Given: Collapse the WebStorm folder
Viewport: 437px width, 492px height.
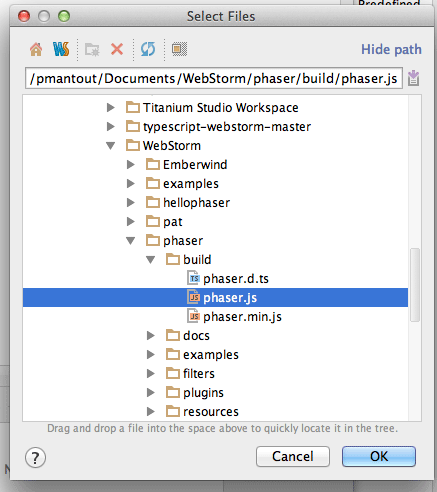Looking at the screenshot, I should (x=110, y=146).
